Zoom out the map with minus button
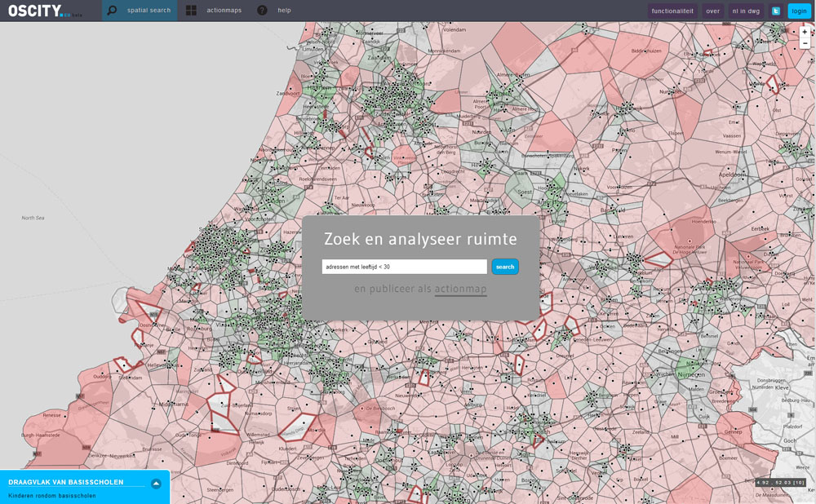The width and height of the screenshot is (816, 504). coord(805,43)
